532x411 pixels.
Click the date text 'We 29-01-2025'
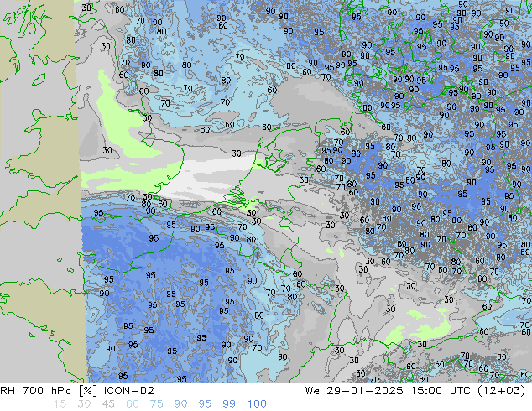354,391
